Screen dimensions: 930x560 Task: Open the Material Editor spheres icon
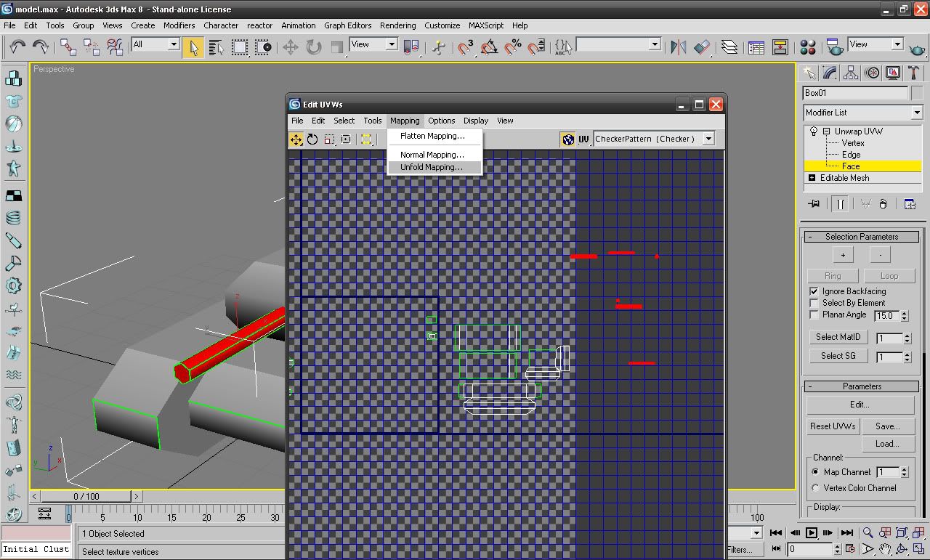(x=808, y=47)
